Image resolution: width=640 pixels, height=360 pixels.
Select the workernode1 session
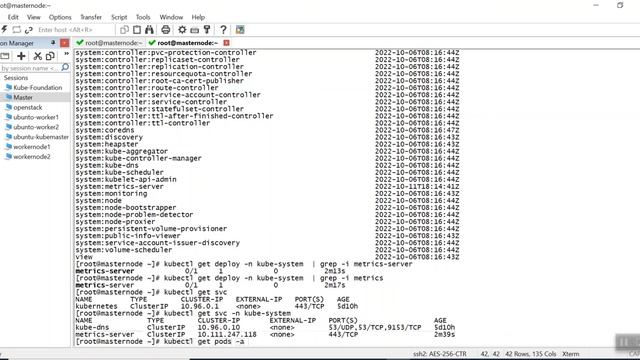click(32, 147)
